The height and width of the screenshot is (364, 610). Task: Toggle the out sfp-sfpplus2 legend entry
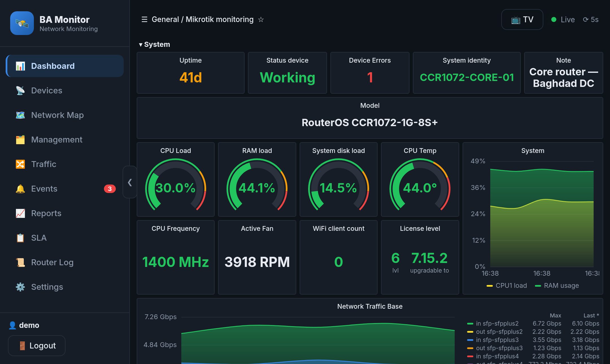495,332
